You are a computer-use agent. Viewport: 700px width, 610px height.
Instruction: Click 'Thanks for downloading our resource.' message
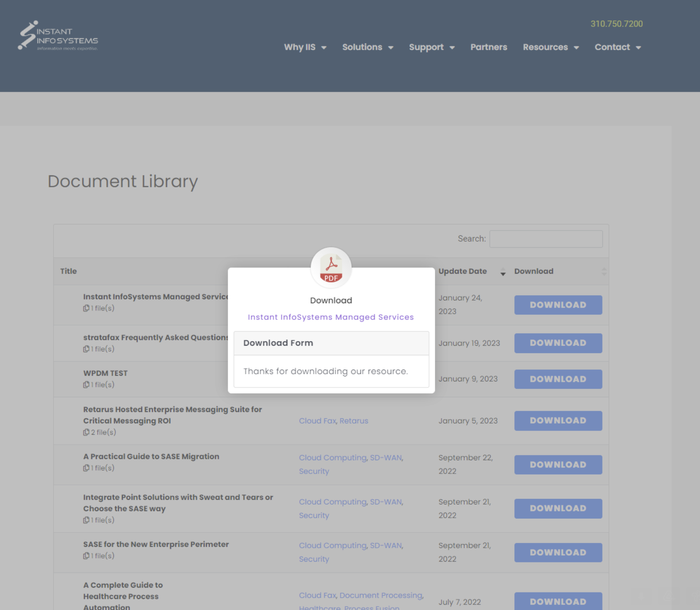326,371
